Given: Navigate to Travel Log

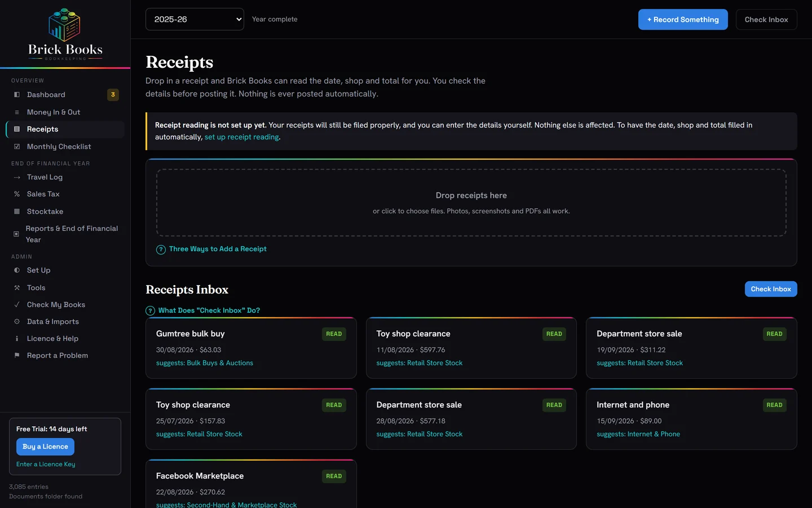Looking at the screenshot, I should pyautogui.click(x=65, y=177).
